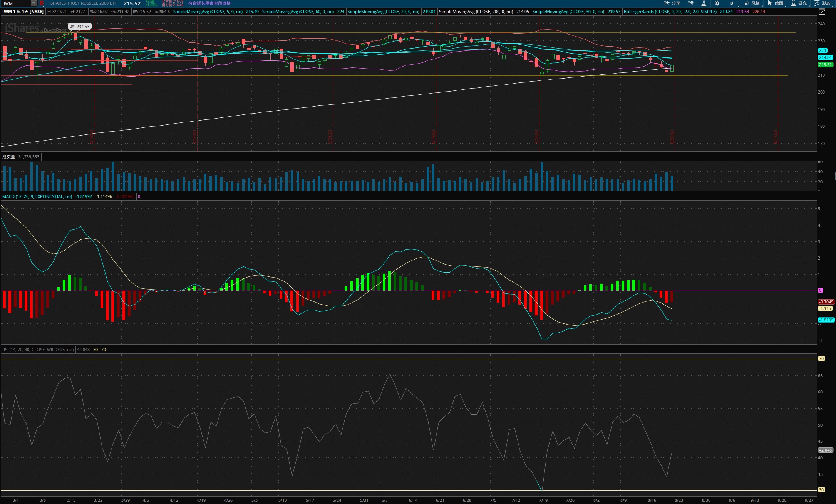Viewport: 836px width, 504px height.
Task: Click the IWM symbol input field
Action: click(16, 3)
